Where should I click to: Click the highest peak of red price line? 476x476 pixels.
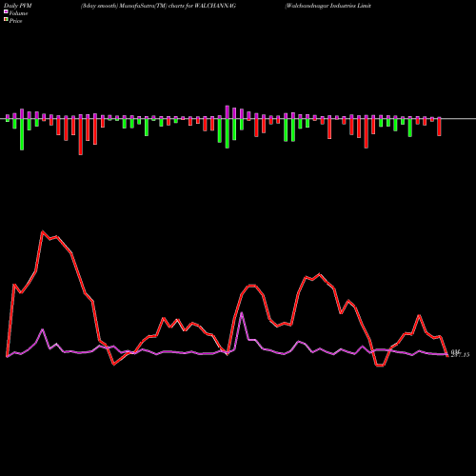tap(43, 232)
